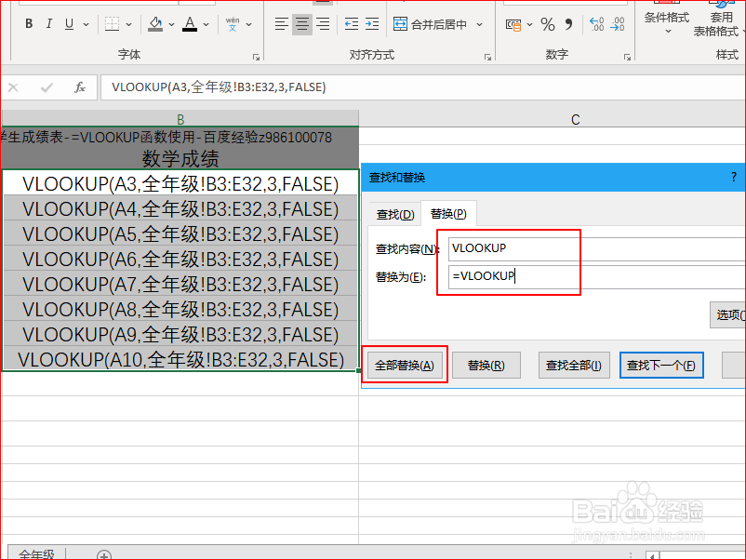Click 查找内容 find what field
This screenshot has height=560, width=746.
click(x=596, y=248)
